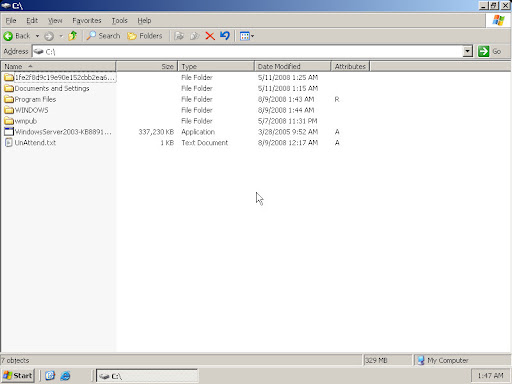The image size is (512, 384).
Task: Click the 1 KB size value
Action: [x=167, y=143]
